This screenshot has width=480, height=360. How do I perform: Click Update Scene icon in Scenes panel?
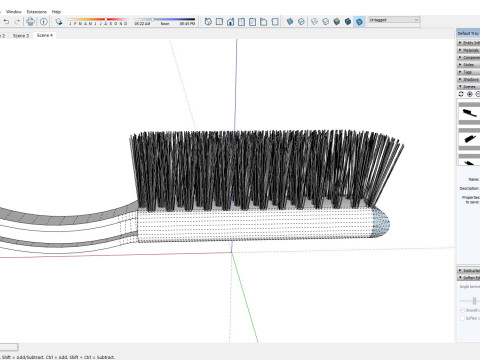[461, 94]
